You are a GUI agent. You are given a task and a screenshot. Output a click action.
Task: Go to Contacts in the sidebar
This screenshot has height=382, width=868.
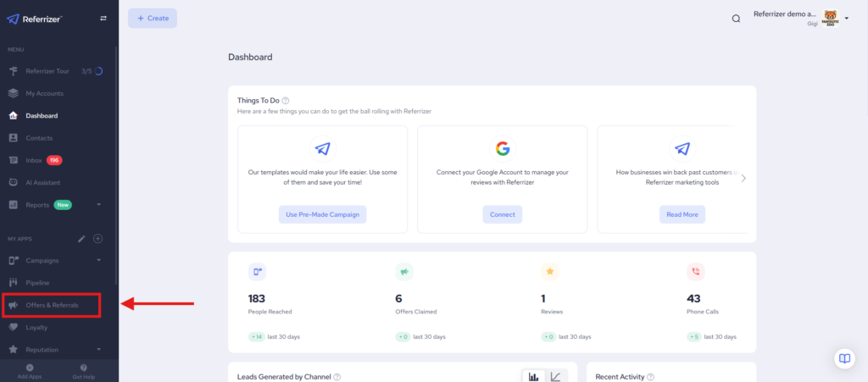tap(39, 138)
